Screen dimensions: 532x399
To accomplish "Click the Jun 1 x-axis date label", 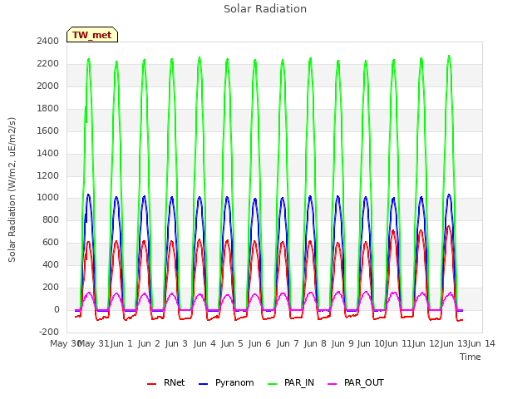I will (121, 343).
